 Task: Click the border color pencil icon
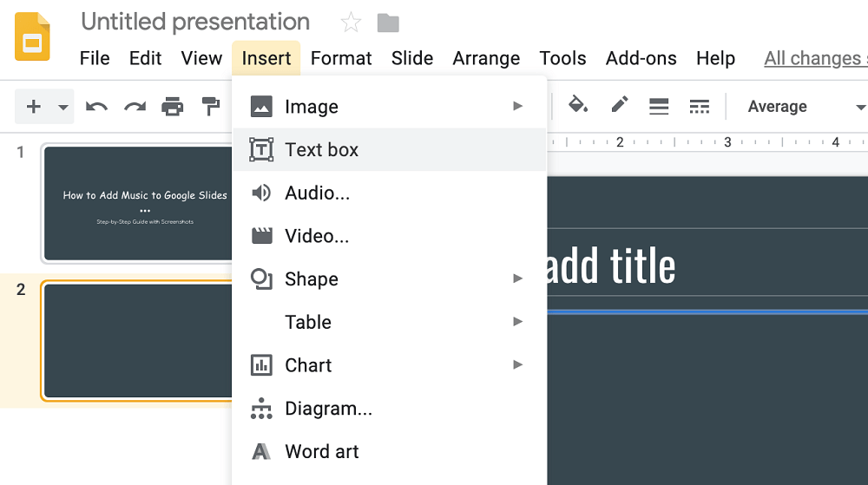pyautogui.click(x=620, y=104)
